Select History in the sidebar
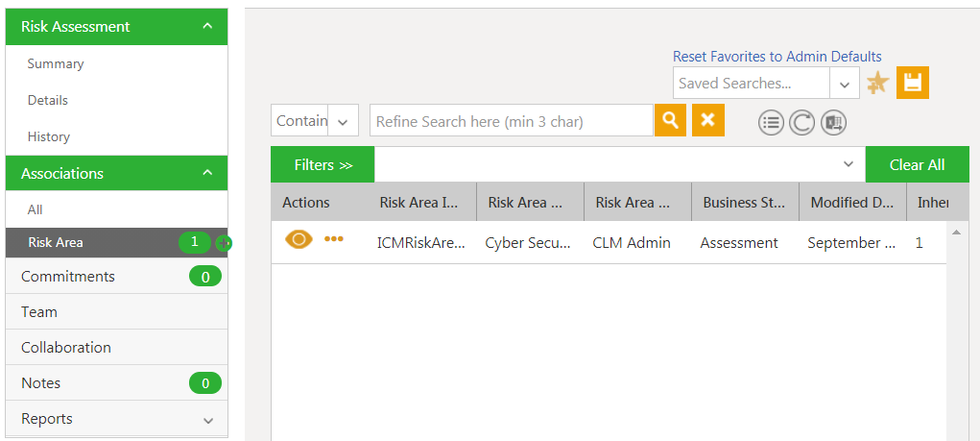 (x=49, y=137)
